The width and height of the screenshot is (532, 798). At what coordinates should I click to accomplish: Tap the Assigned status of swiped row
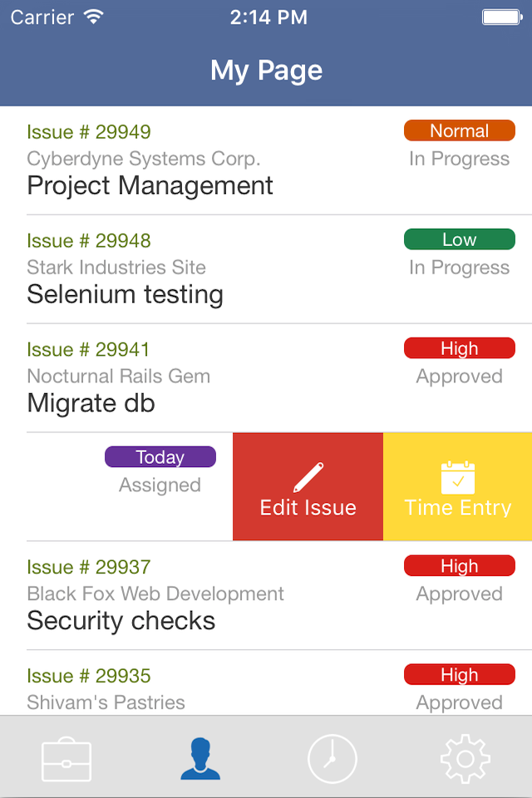click(160, 485)
